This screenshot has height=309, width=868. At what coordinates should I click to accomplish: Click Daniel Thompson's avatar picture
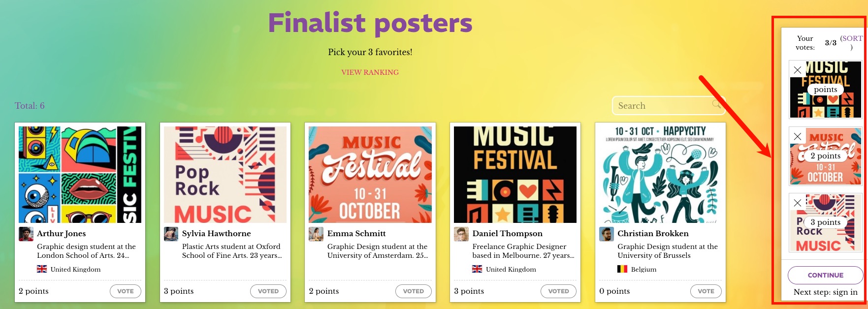point(461,234)
